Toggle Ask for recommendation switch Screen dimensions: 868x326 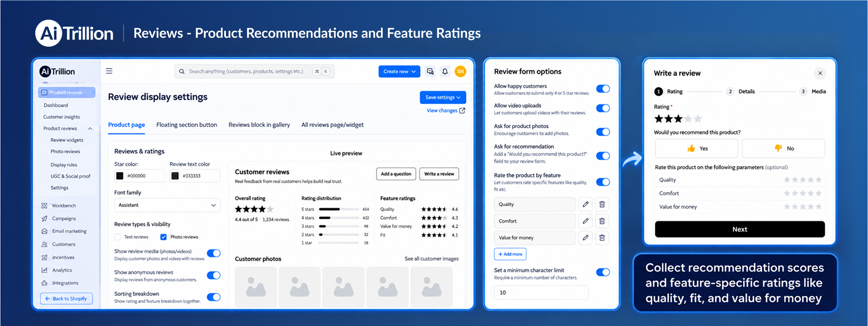click(603, 156)
